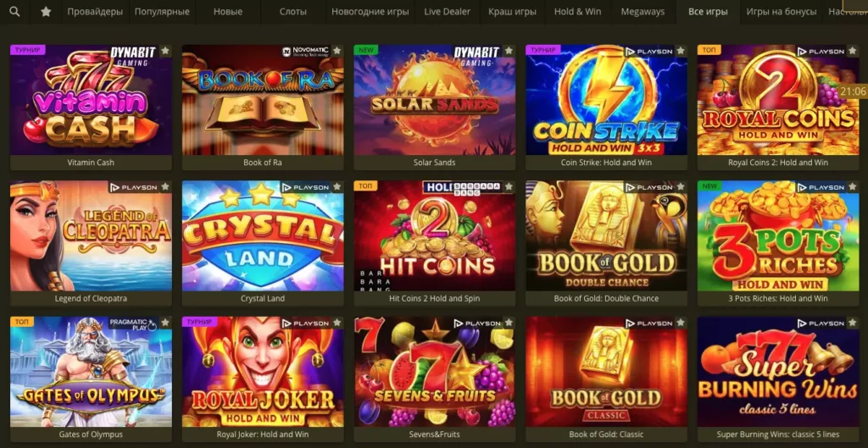Favorite Super Burning Wins with its star icon
The height and width of the screenshot is (448, 868).
point(852,323)
